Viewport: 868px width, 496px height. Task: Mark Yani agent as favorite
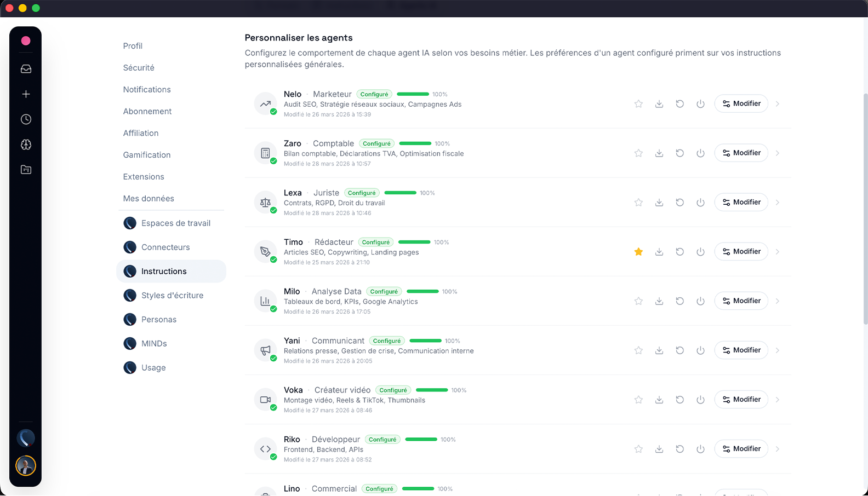[x=638, y=350]
